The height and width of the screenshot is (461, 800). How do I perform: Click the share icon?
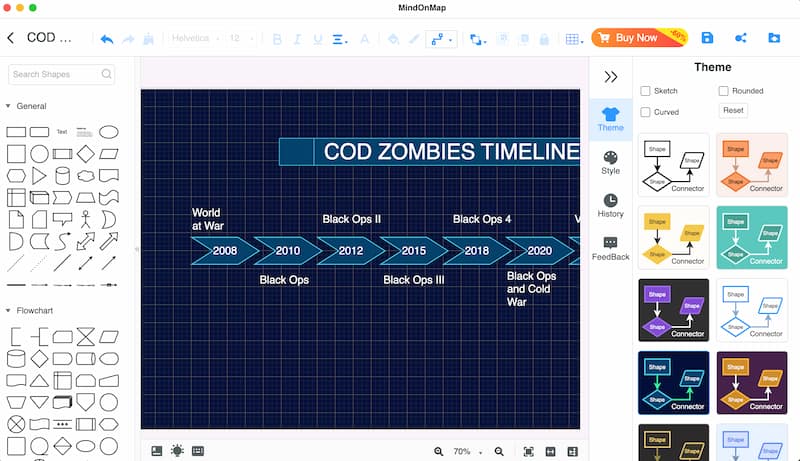point(741,38)
